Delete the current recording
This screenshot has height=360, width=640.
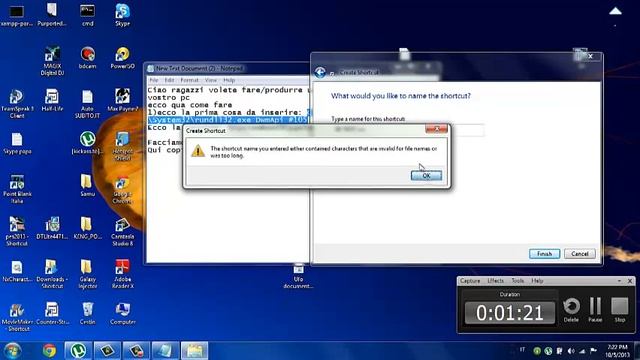pyautogui.click(x=571, y=309)
